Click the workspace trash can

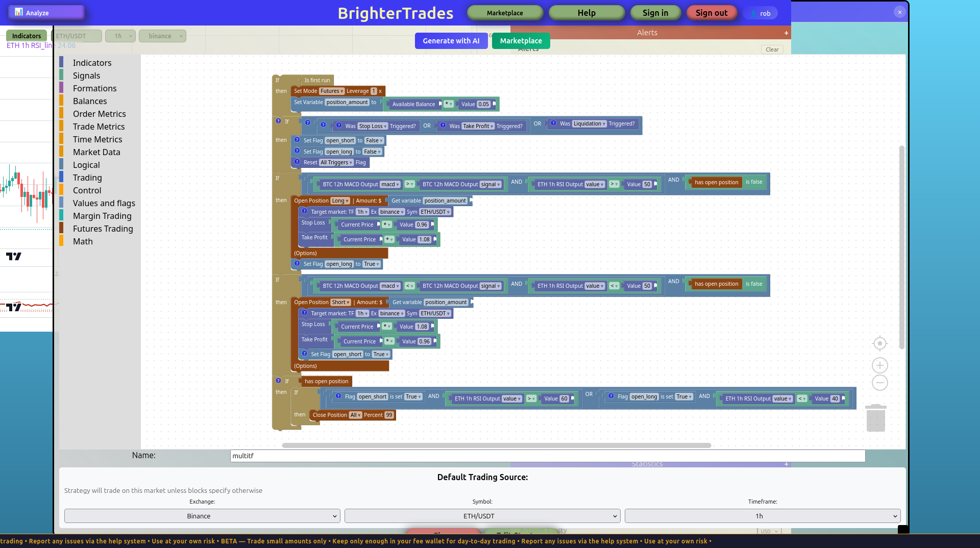click(876, 417)
